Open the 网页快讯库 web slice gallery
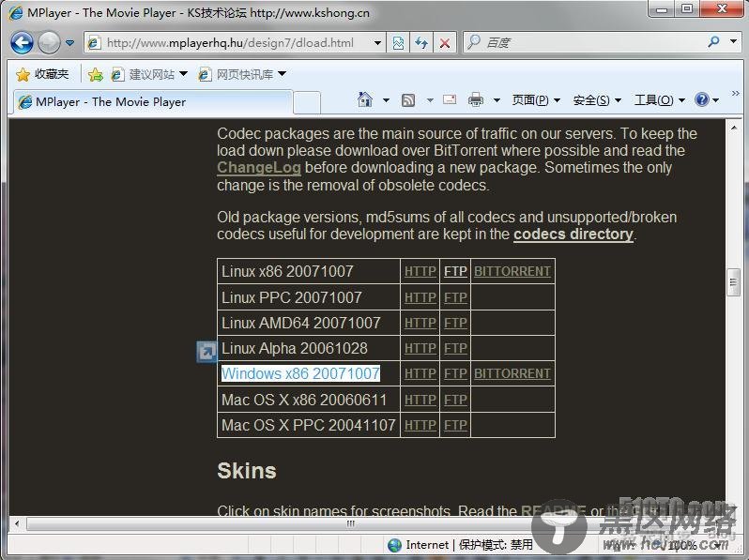The width and height of the screenshot is (749, 560). point(242,74)
